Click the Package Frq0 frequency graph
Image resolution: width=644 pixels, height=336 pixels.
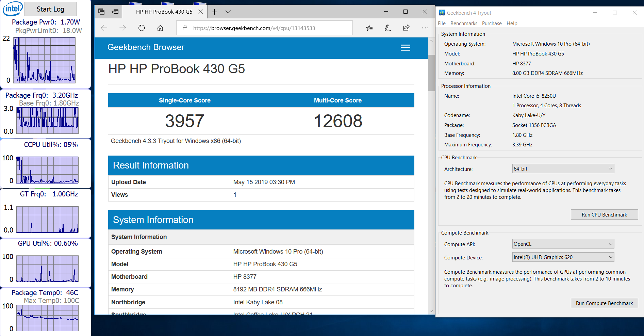47,121
